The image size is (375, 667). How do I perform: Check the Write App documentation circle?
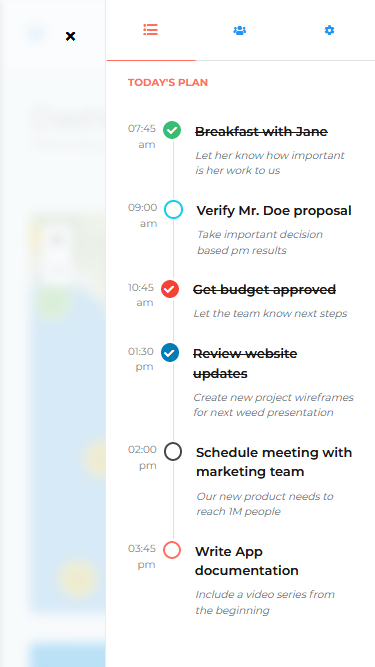point(172,550)
